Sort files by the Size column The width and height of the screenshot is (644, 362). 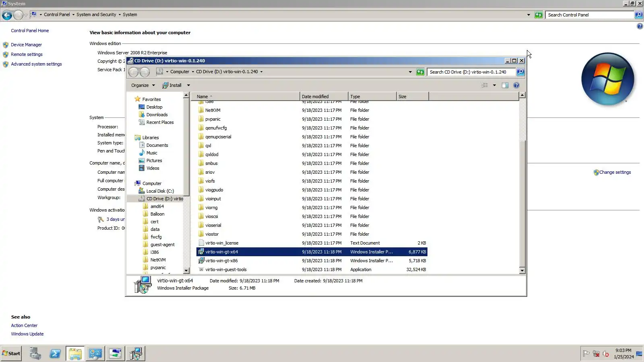(413, 97)
